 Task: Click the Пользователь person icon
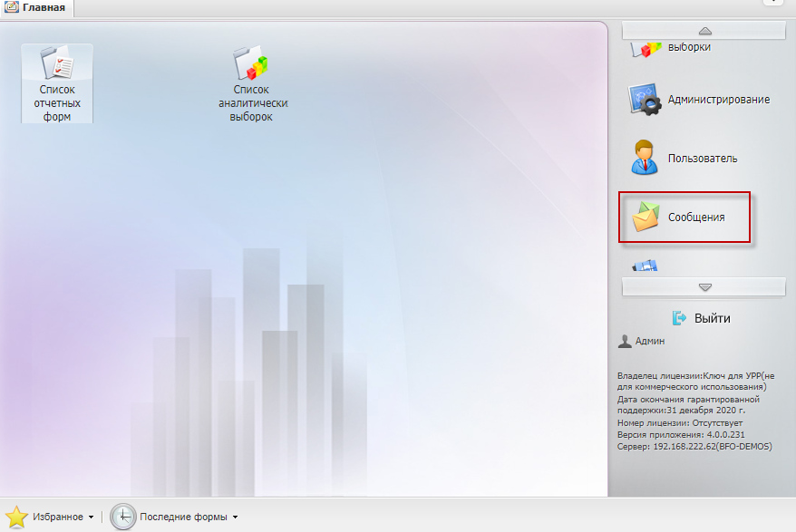645,158
